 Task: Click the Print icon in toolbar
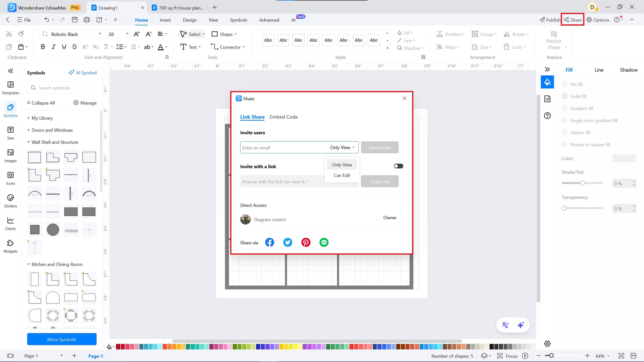[87, 20]
